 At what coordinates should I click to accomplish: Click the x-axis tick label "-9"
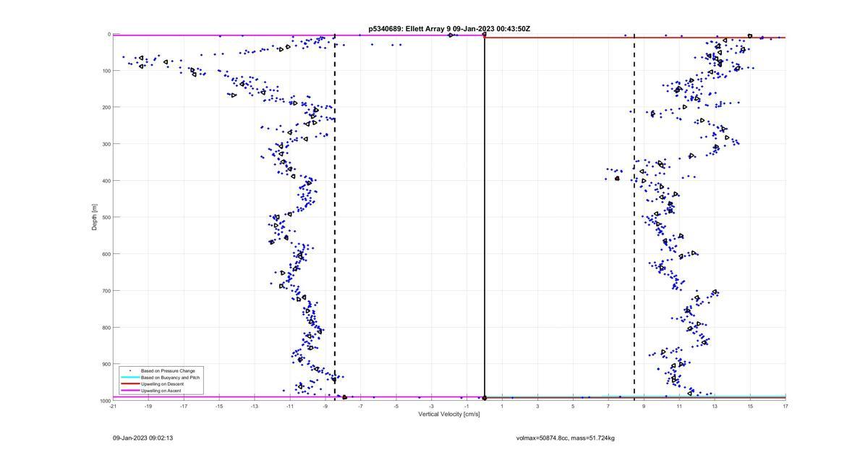pos(325,407)
